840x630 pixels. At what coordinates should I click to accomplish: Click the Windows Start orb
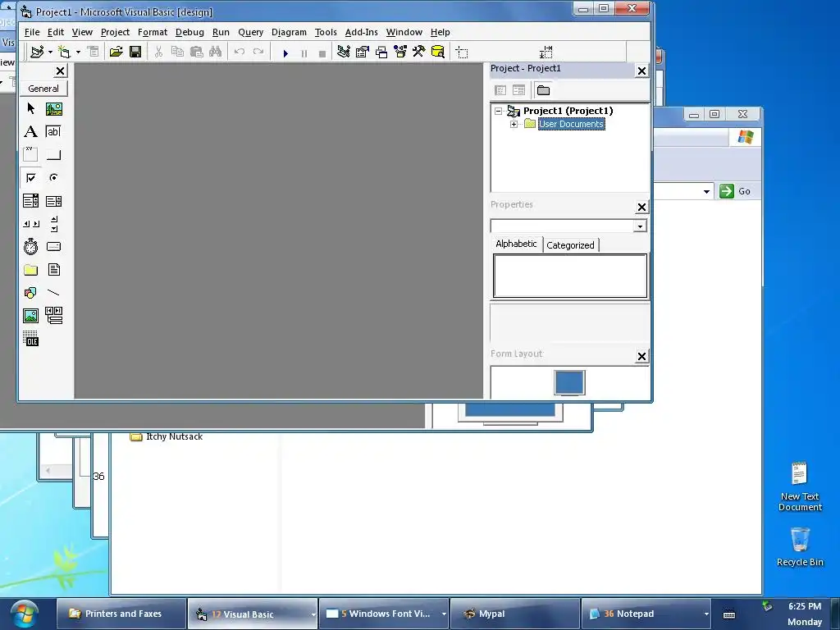tap(24, 614)
